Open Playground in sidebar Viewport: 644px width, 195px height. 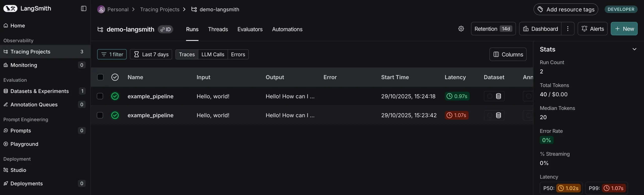[45, 144]
